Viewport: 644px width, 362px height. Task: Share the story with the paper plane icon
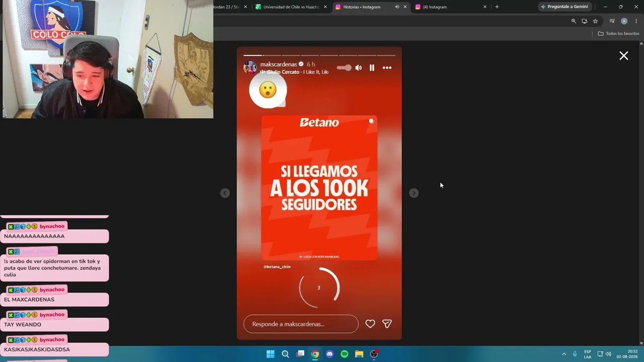[387, 324]
